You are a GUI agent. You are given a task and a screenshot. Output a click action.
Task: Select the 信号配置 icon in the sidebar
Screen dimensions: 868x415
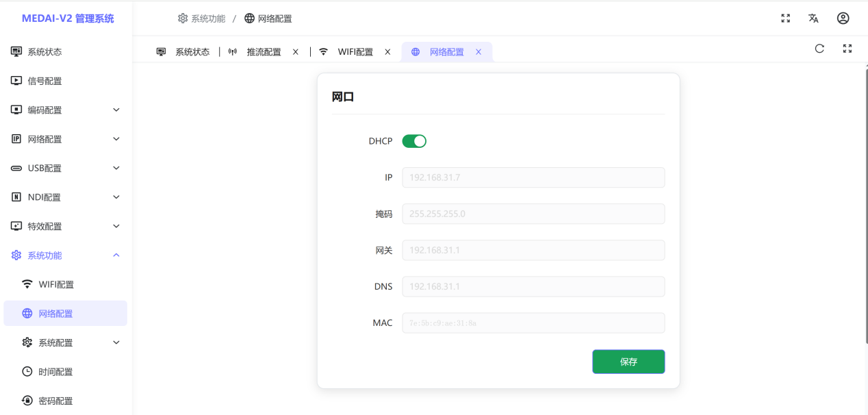point(16,81)
